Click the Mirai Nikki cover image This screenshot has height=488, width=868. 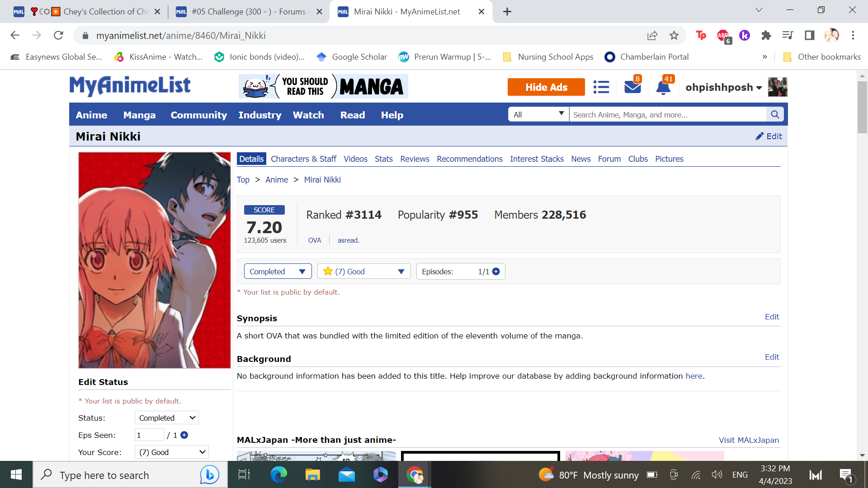coord(154,260)
